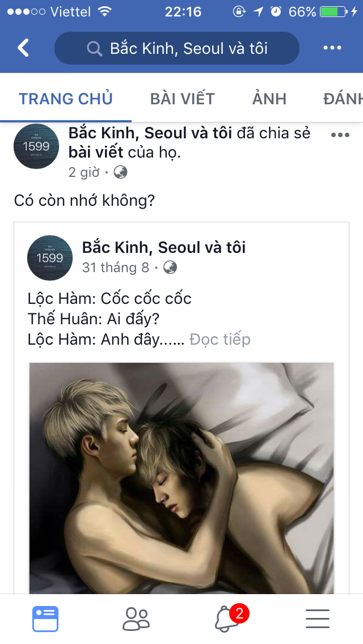Tap the back arrow in header

23,48
